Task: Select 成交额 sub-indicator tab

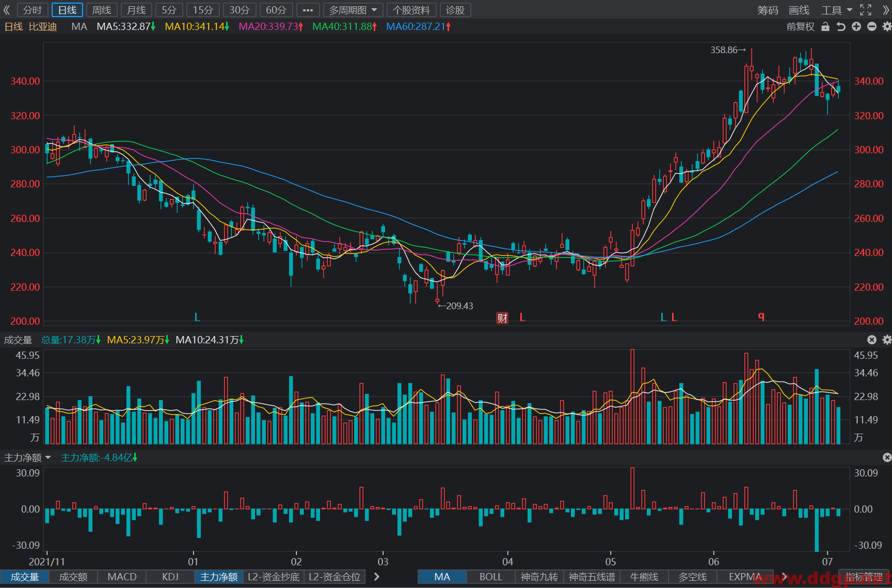Action: point(73,577)
